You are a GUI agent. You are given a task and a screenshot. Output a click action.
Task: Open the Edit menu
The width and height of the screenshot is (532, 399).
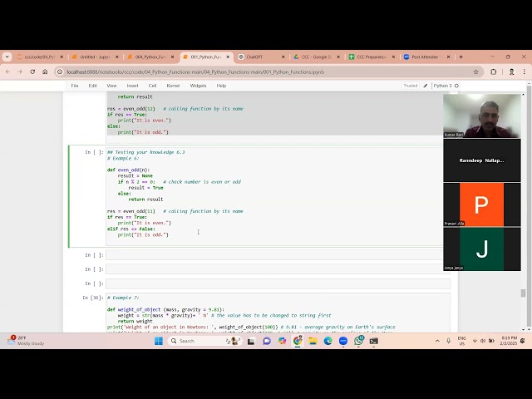point(92,86)
